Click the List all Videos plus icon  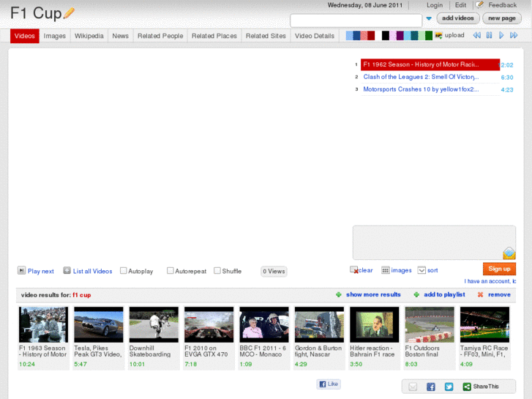67,270
